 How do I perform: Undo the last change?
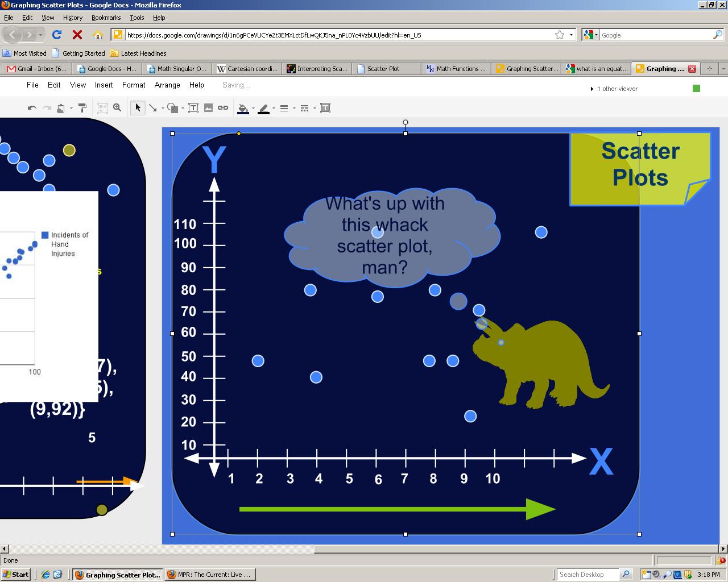pyautogui.click(x=32, y=107)
